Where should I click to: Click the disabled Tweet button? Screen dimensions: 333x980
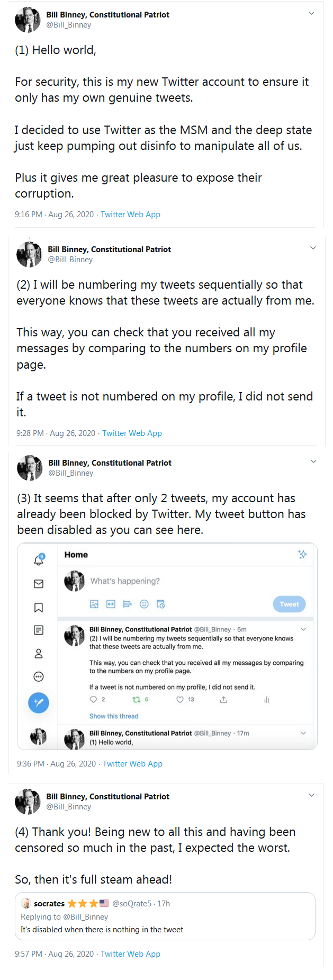(x=289, y=604)
